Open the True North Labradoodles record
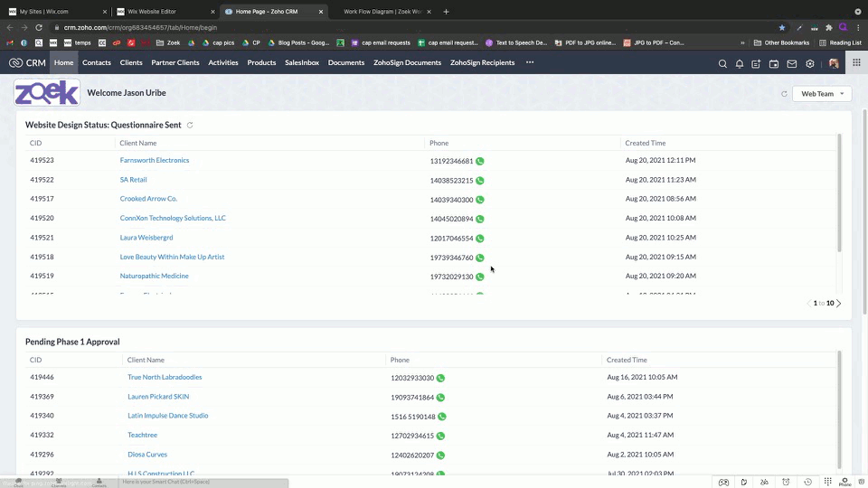868x488 pixels. [165, 378]
